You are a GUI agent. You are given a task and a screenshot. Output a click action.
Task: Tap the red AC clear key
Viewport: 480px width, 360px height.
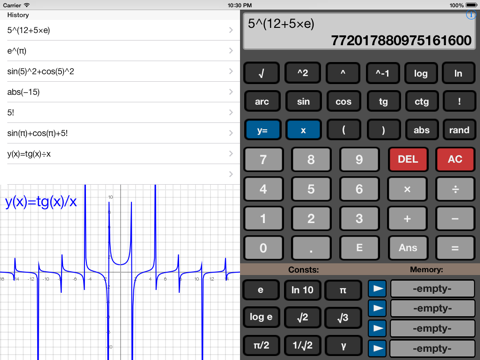pyautogui.click(x=455, y=159)
